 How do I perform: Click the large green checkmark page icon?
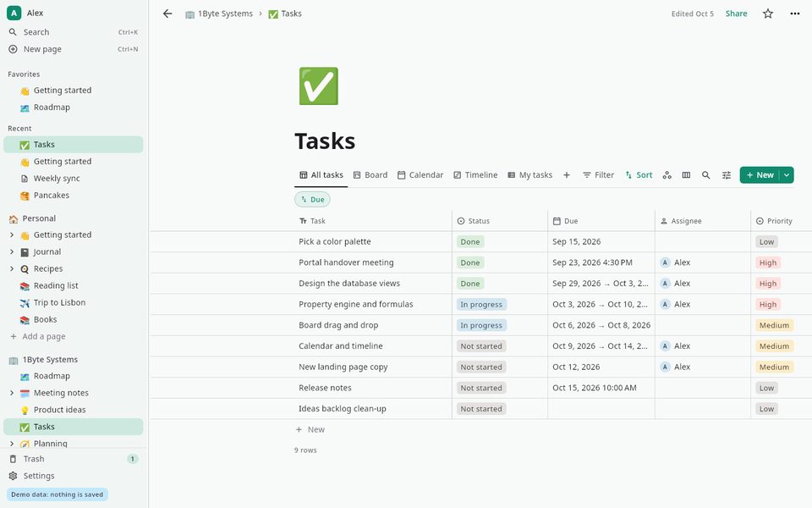pyautogui.click(x=319, y=86)
